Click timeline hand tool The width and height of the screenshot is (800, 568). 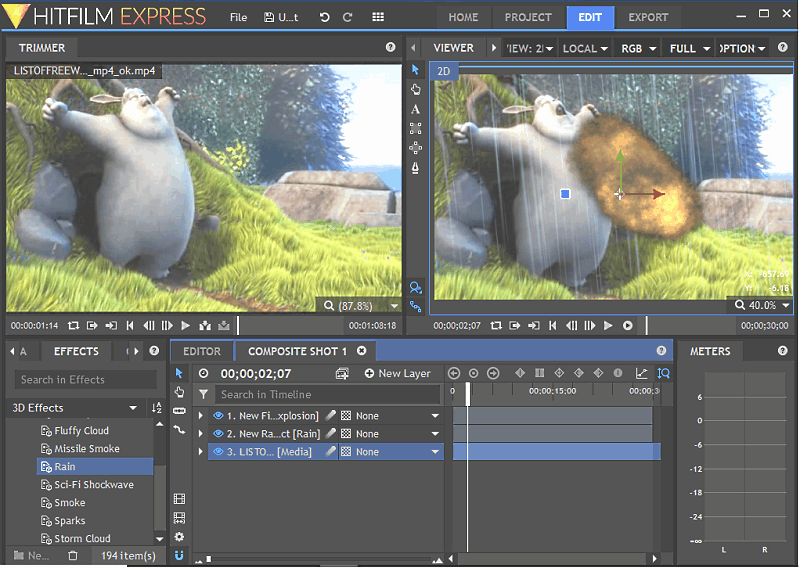pyautogui.click(x=179, y=392)
